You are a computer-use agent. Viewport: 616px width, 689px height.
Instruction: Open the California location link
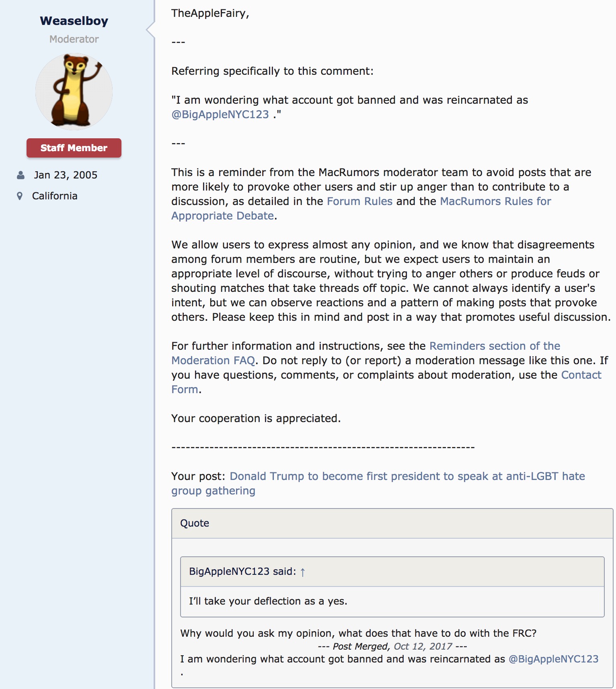55,196
